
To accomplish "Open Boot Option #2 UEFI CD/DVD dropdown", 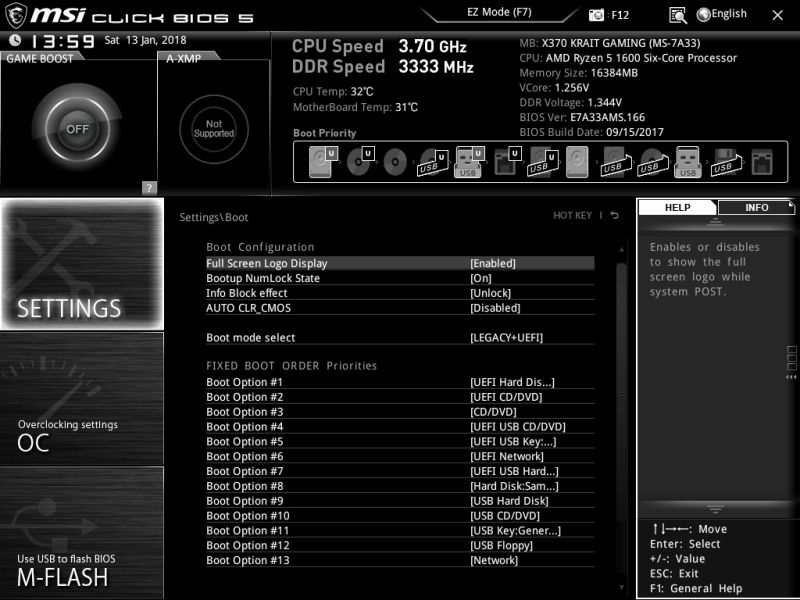I will pyautogui.click(x=506, y=396).
